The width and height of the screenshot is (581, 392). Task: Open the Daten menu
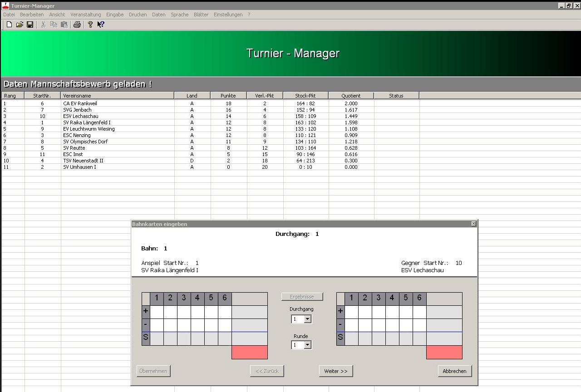click(159, 15)
